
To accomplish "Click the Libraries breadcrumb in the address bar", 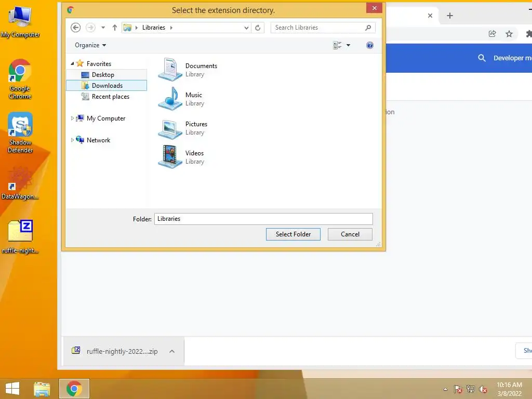I will point(153,28).
